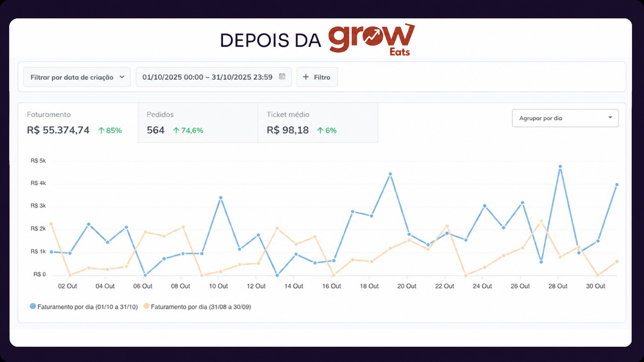Click the '30 Out' axis label
The image size is (644, 362).
[595, 286]
